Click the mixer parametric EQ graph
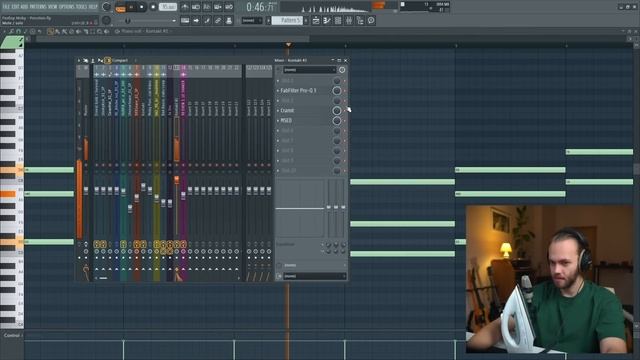This screenshot has height=360, width=640. click(300, 209)
